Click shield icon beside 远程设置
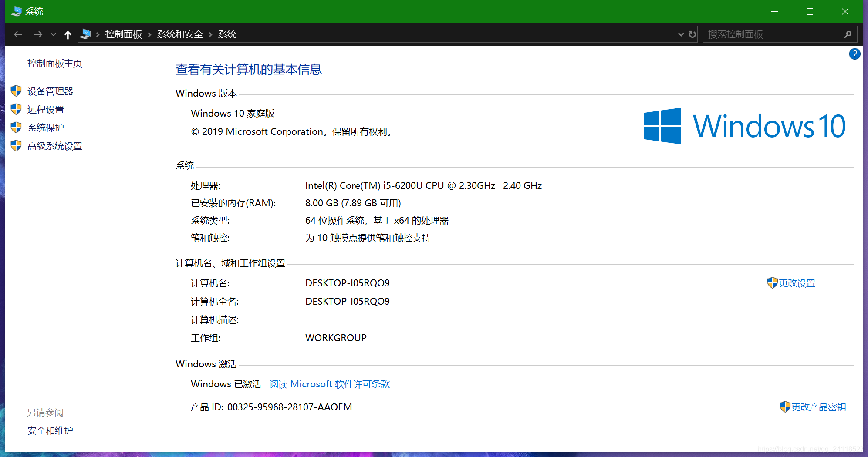The image size is (868, 457). (x=16, y=109)
